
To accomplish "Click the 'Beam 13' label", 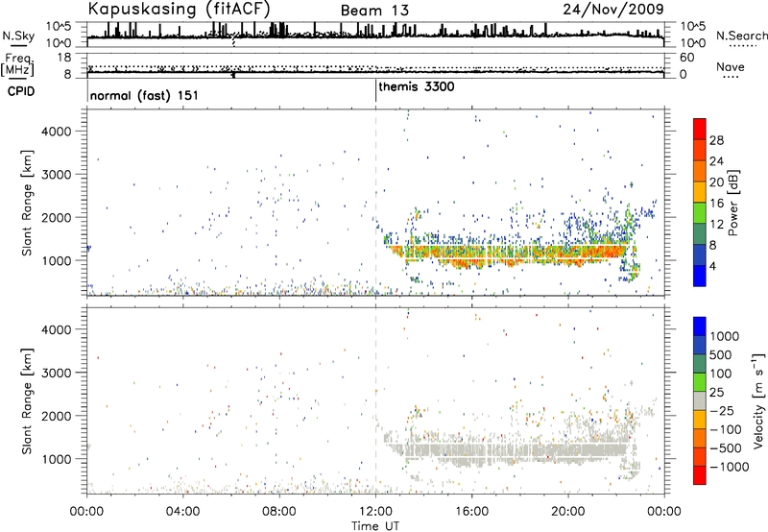I will [x=374, y=11].
